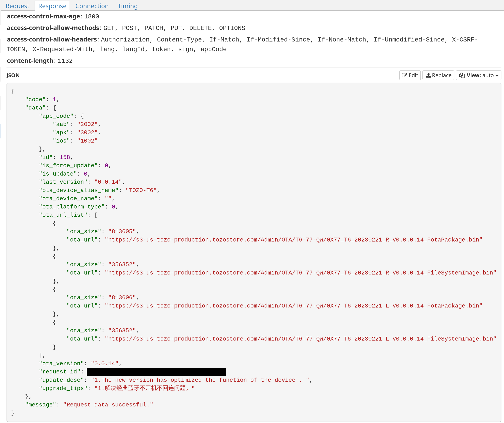Viewport: 504px width, 423px height.
Task: Click the "id" value 158
Action: tap(65, 157)
